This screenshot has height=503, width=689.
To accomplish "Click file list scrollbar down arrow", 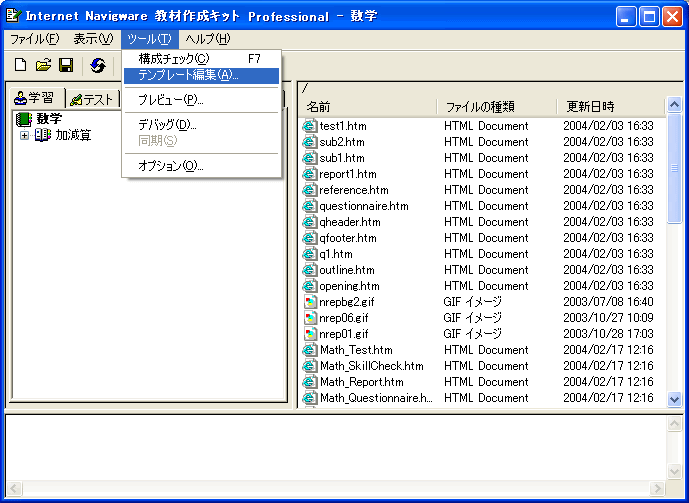I will click(674, 399).
